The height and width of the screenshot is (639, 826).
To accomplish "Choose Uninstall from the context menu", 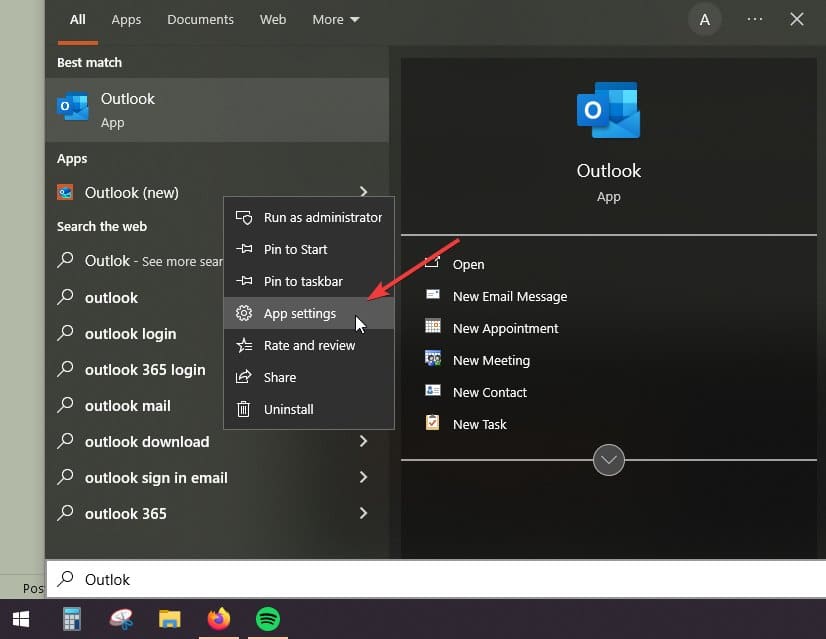I will pyautogui.click(x=309, y=409).
